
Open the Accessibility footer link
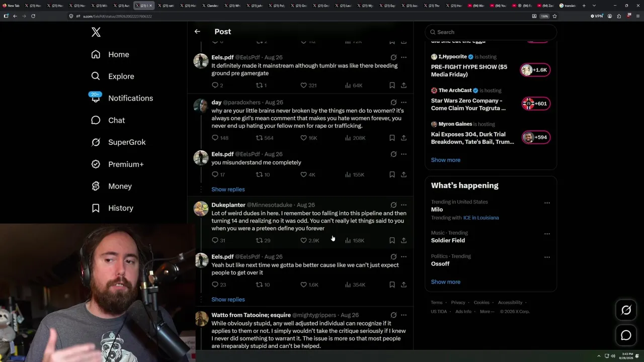pyautogui.click(x=510, y=303)
